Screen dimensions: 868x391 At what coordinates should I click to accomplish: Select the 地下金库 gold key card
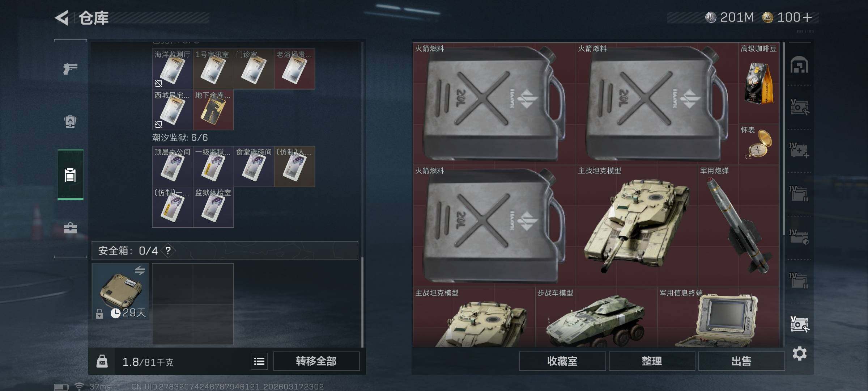[x=213, y=110]
